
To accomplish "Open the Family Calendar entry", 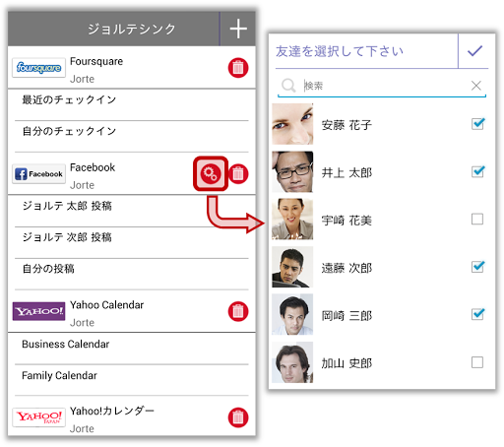I will coord(132,380).
